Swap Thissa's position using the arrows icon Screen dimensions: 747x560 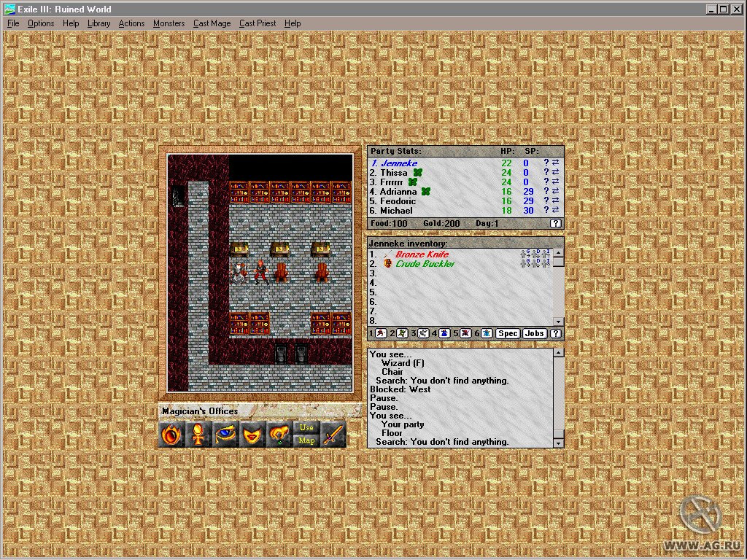[555, 172]
